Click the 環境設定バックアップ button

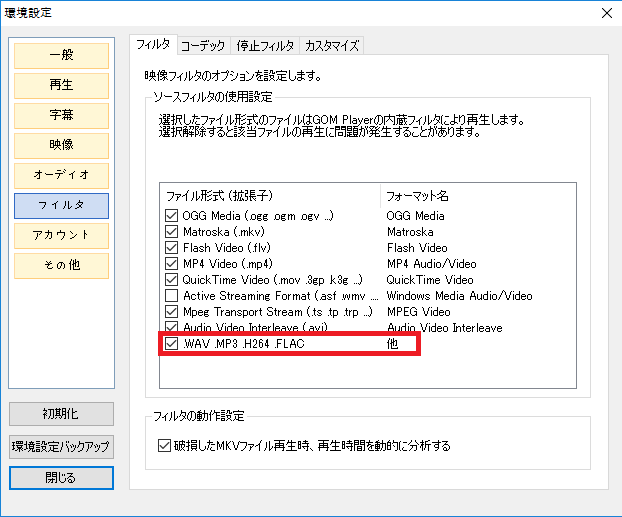pyautogui.click(x=61, y=446)
